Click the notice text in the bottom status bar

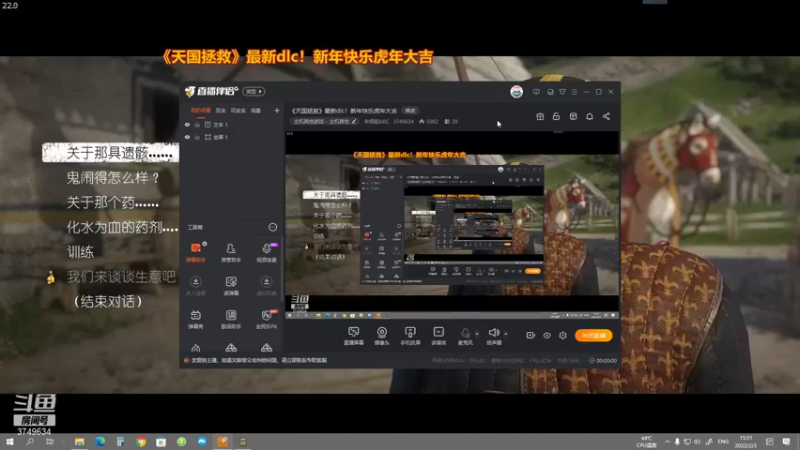(259, 360)
